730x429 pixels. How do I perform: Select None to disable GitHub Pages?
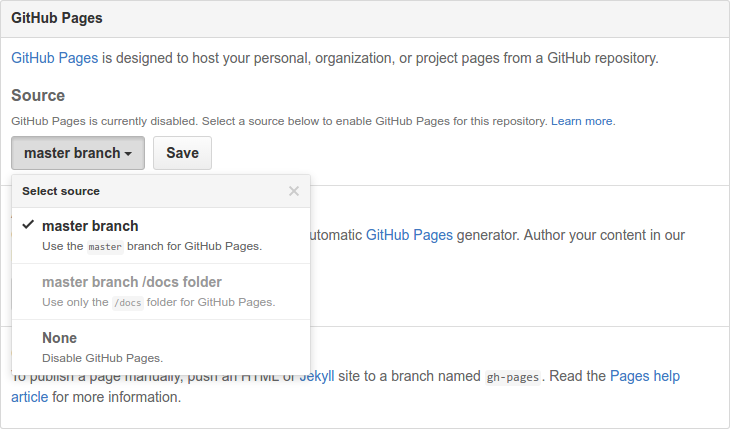59,338
